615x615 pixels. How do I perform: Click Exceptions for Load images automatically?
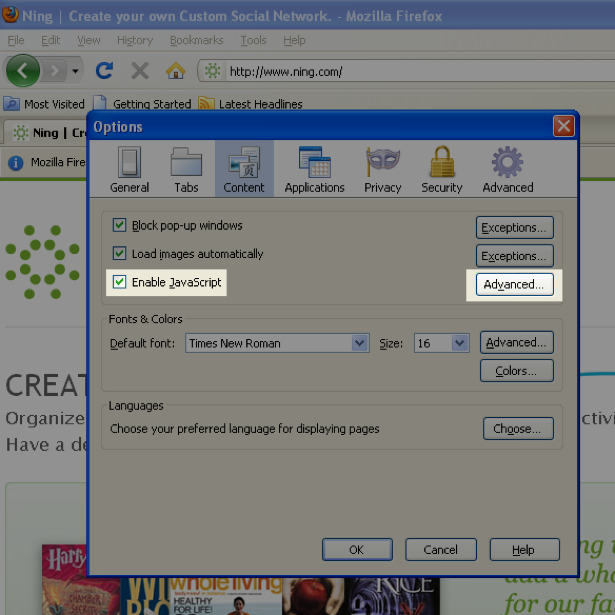(x=515, y=256)
